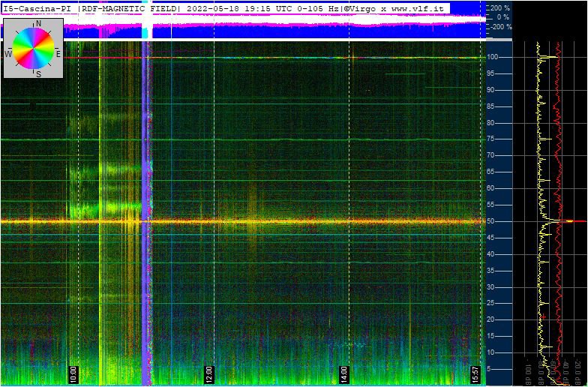The image size is (588, 387).
Task: Click the S label on the compass
Action: pyautogui.click(x=38, y=73)
